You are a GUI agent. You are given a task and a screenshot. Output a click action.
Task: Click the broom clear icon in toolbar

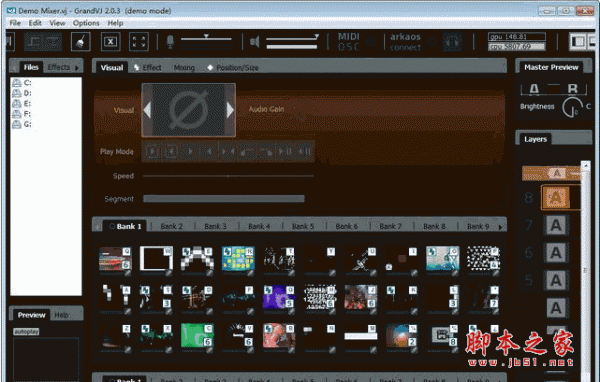point(80,42)
